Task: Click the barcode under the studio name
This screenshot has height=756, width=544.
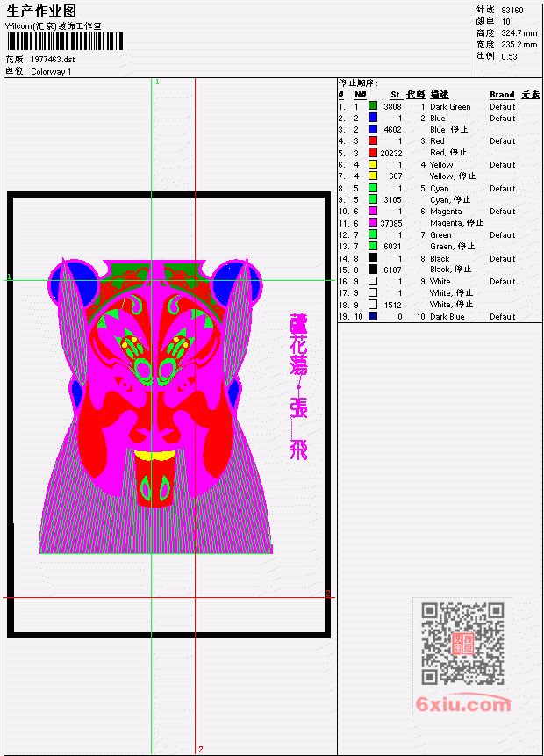Action: (x=65, y=41)
